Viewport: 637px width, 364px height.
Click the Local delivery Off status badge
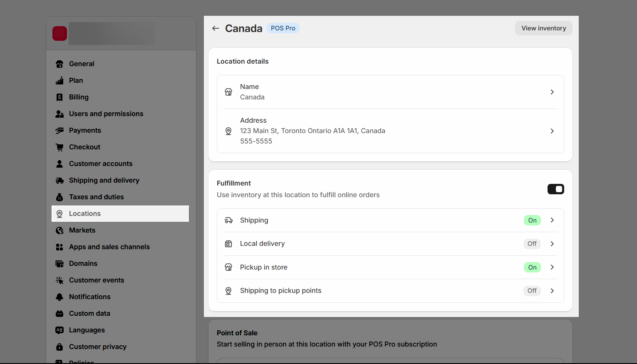[x=532, y=244]
